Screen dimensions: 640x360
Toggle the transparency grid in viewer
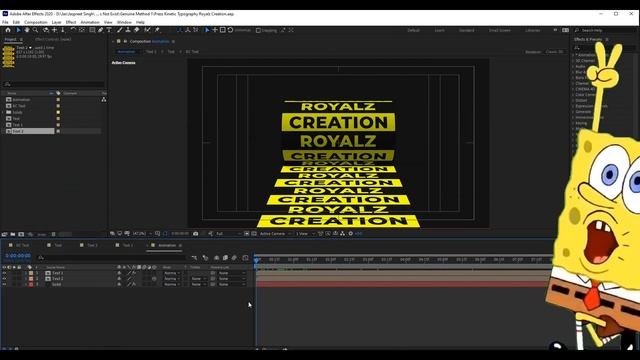point(254,233)
